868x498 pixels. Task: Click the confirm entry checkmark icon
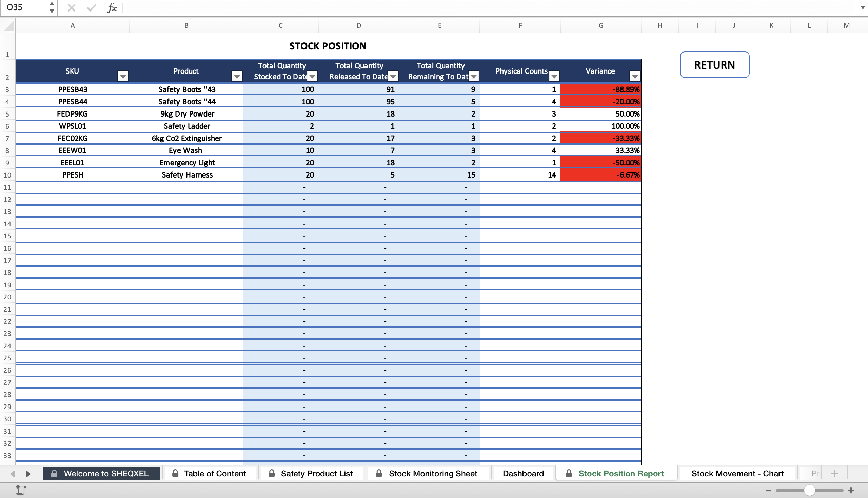point(92,7)
